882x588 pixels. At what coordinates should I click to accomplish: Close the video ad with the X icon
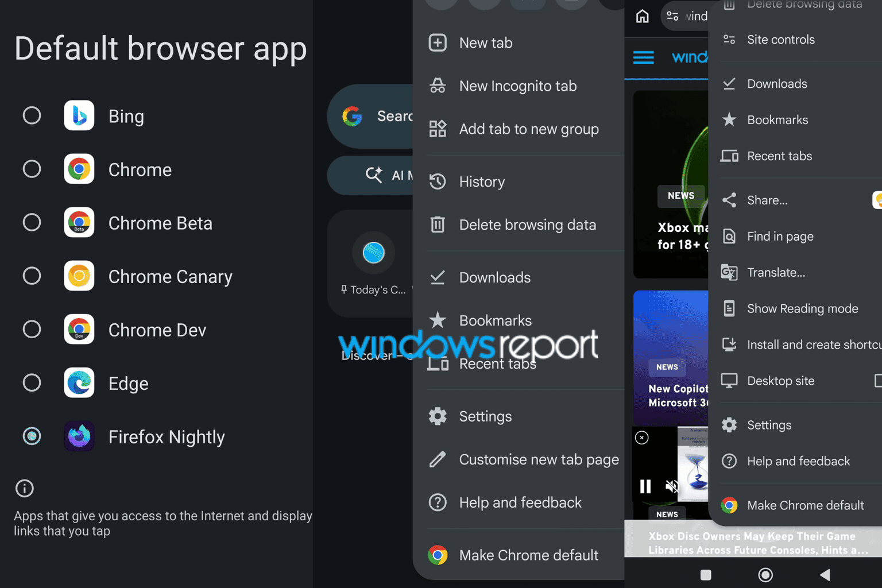[x=642, y=438]
